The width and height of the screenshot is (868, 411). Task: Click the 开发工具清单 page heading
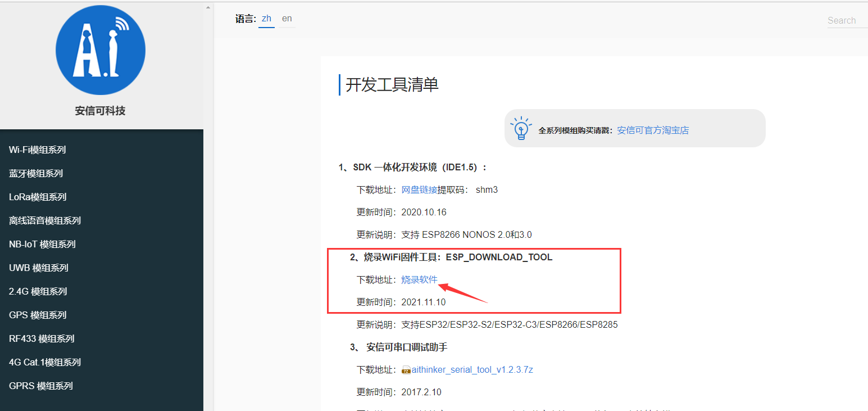(x=392, y=85)
